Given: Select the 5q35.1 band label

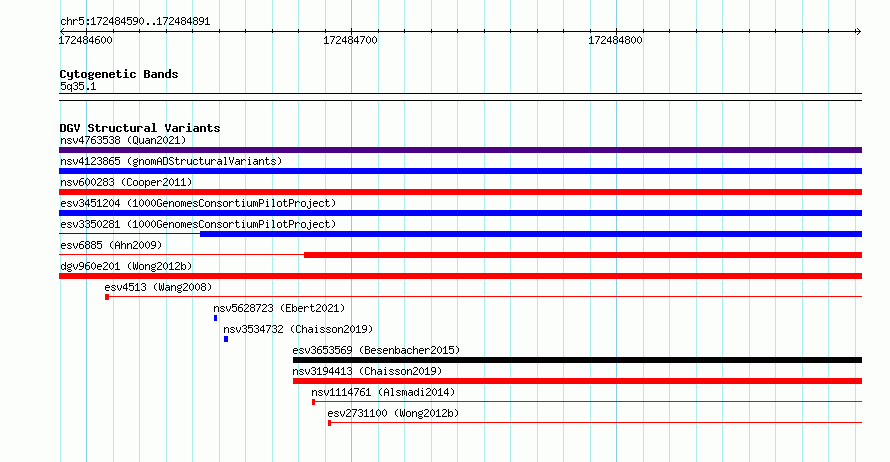Looking at the screenshot, I should (x=78, y=86).
